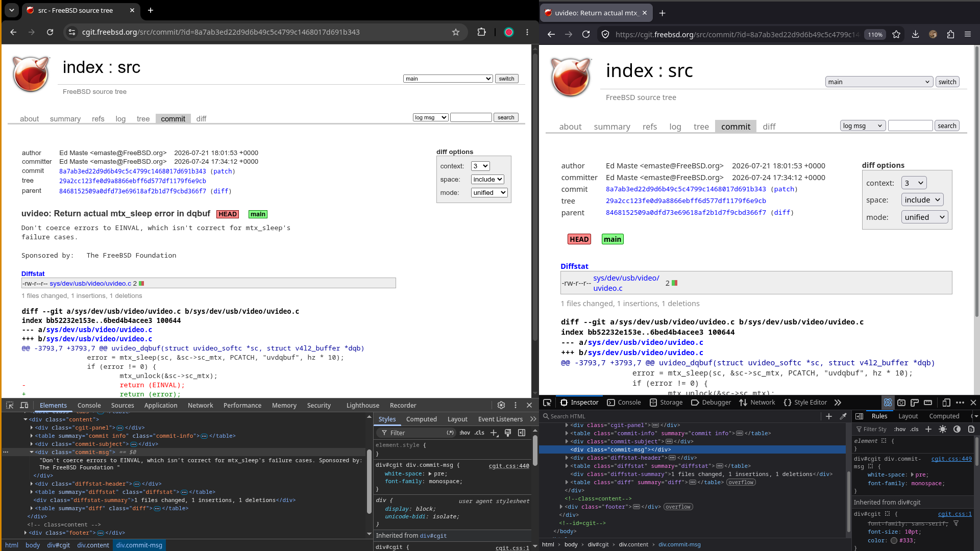Toggle light color scheme simulation in Firefox
This screenshot has height=551, width=980.
pos(943,429)
